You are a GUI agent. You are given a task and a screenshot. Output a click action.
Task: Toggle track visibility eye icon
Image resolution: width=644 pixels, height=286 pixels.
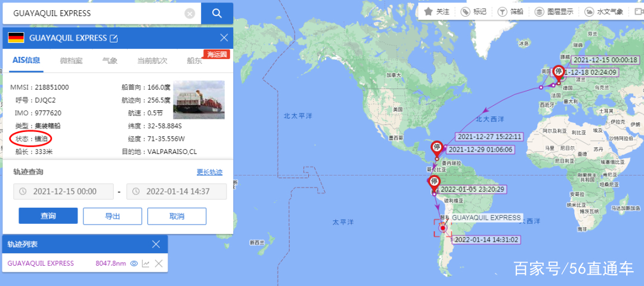point(134,263)
